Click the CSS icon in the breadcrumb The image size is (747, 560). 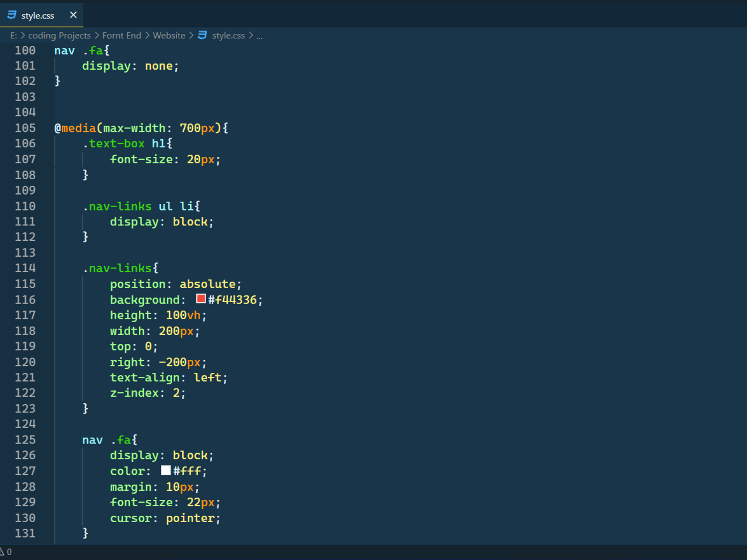coord(203,35)
